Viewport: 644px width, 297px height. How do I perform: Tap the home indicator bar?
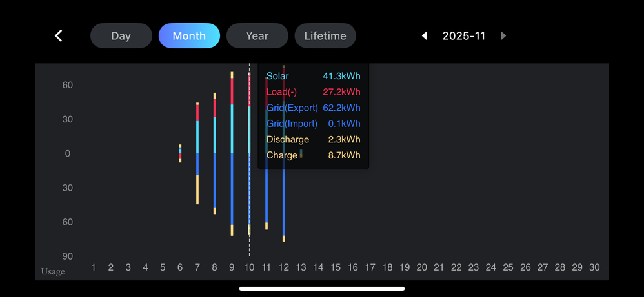(x=322, y=289)
